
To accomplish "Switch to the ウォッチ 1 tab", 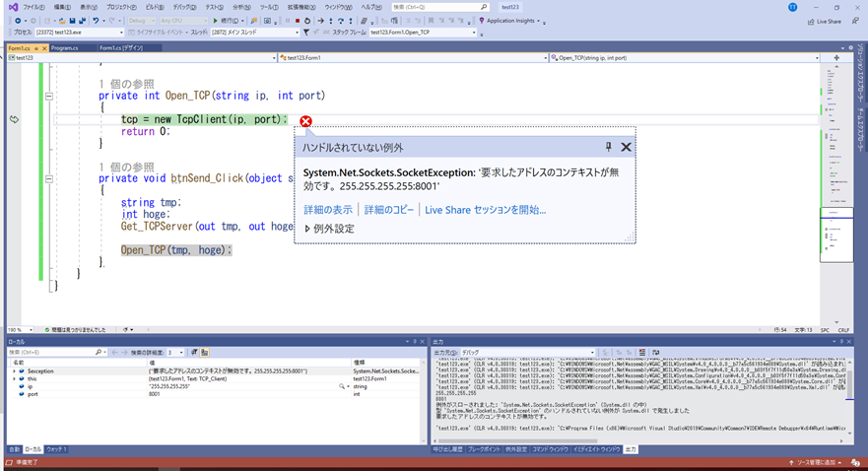I will [x=56, y=449].
